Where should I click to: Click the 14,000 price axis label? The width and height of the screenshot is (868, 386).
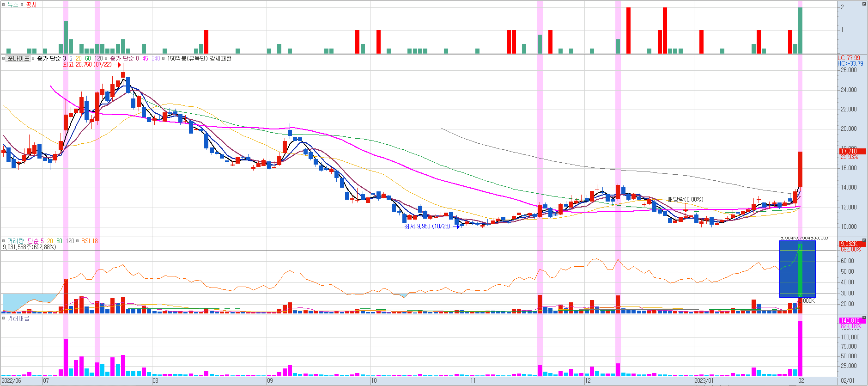tap(849, 188)
